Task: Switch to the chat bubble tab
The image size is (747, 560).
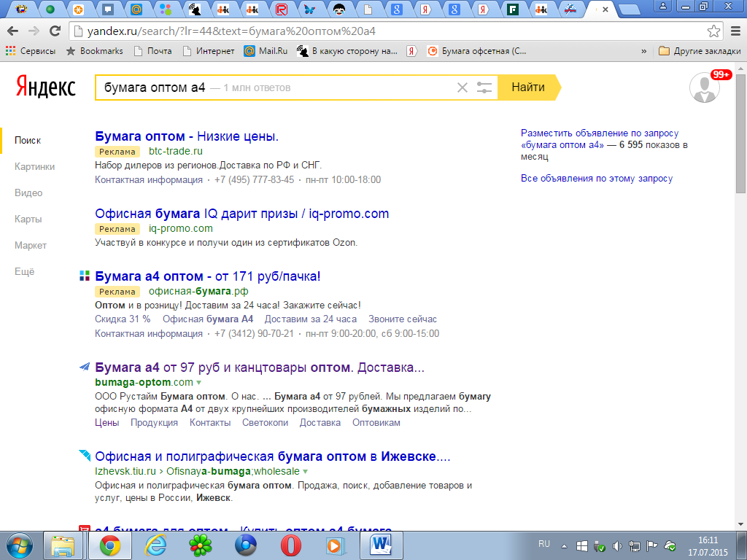Action: point(108,9)
